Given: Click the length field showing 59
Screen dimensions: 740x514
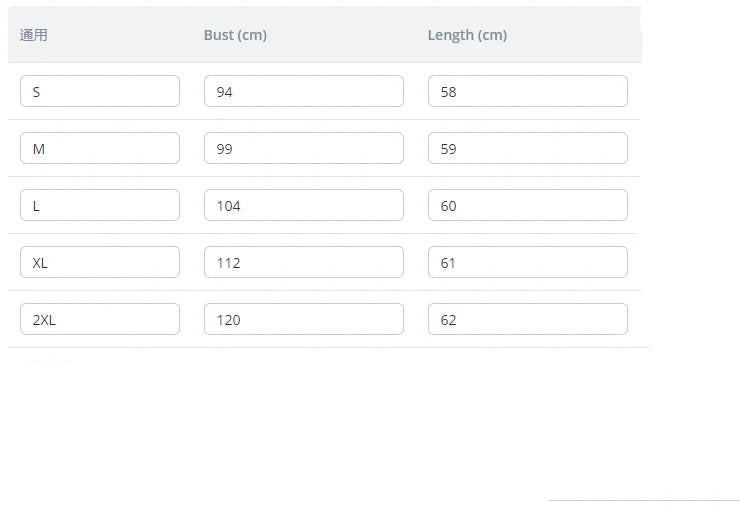Looking at the screenshot, I should (x=527, y=148).
